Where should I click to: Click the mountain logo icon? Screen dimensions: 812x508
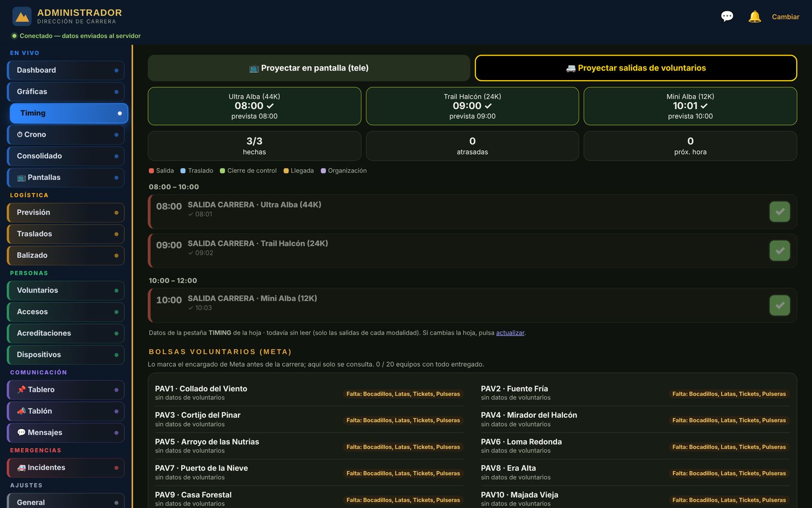pos(22,16)
